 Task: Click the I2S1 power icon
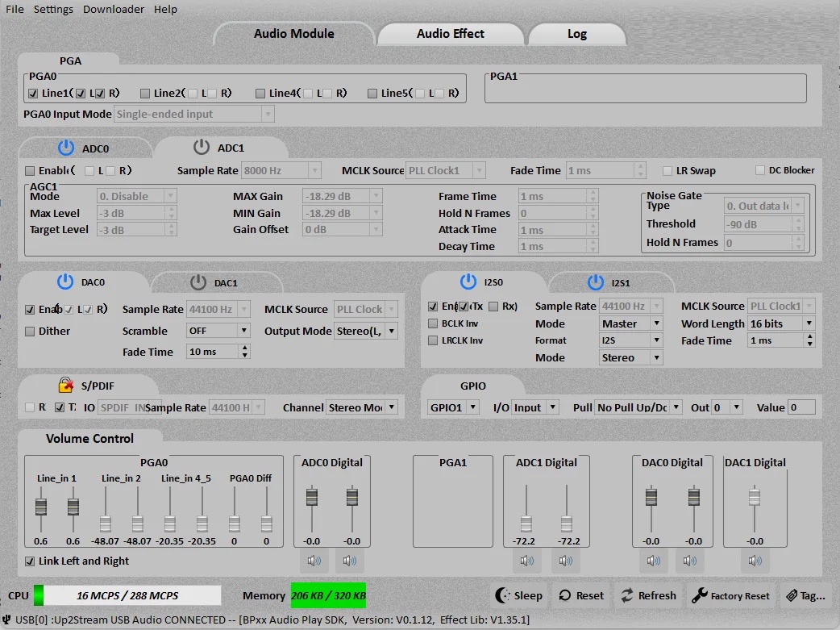(x=595, y=282)
